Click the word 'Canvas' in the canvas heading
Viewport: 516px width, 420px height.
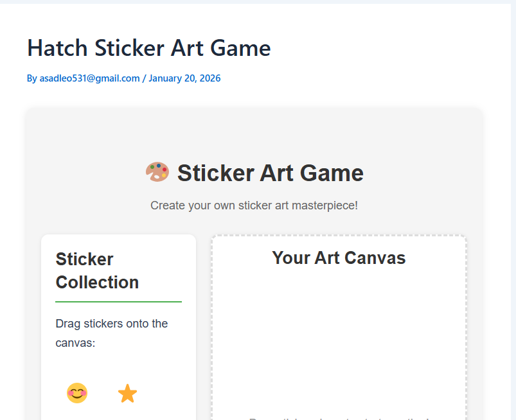point(377,258)
